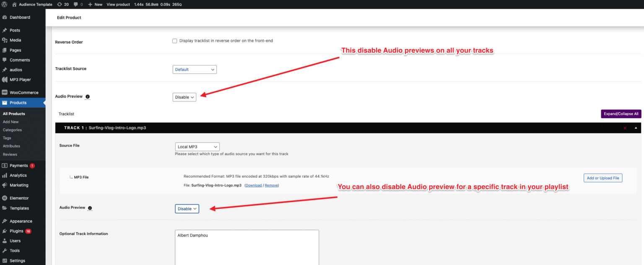This screenshot has height=265, width=644.
Task: Click the WordPress logo in admin bar
Action: [x=4, y=4]
